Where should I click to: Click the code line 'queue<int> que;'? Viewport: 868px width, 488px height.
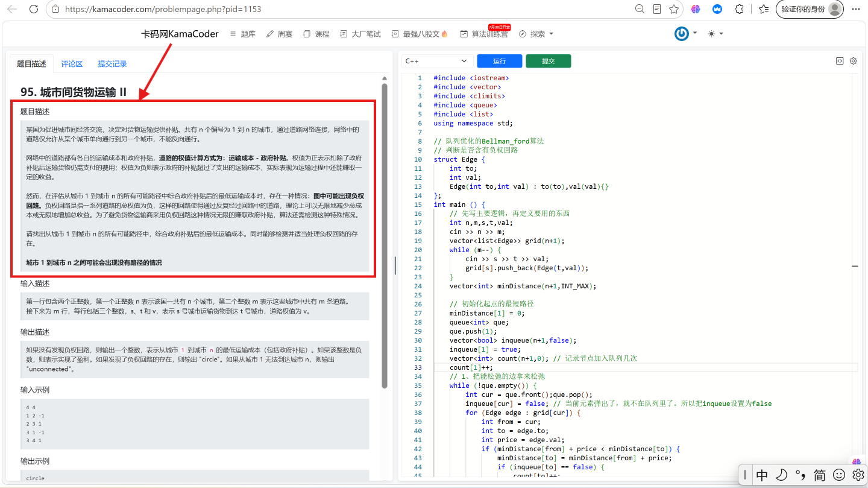pos(479,322)
